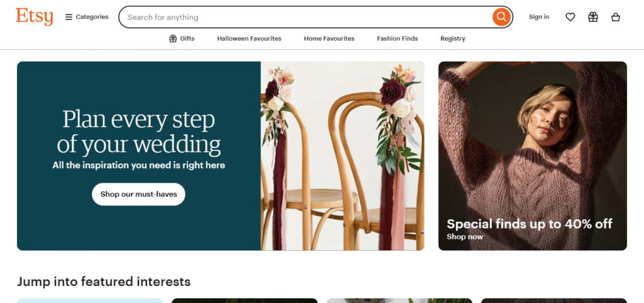
Task: Click the orange search magnifier button
Action: [x=501, y=17]
